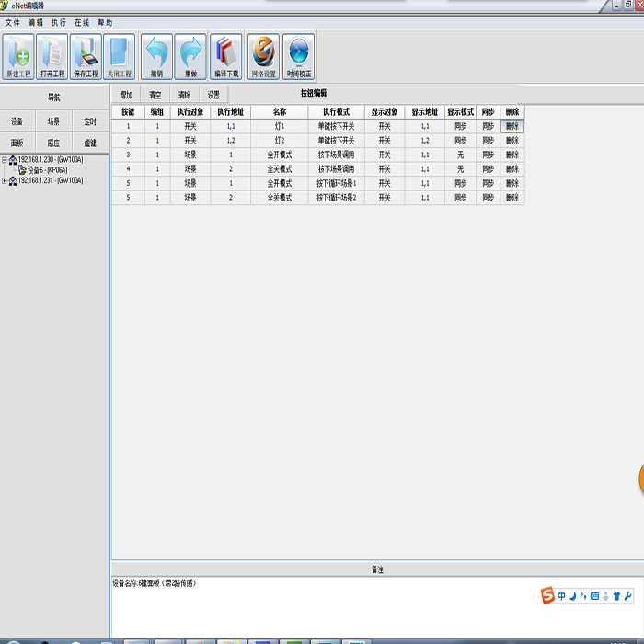Viewport: 644px width, 644px height.
Task: Open the 文件 menu
Action: click(x=12, y=23)
